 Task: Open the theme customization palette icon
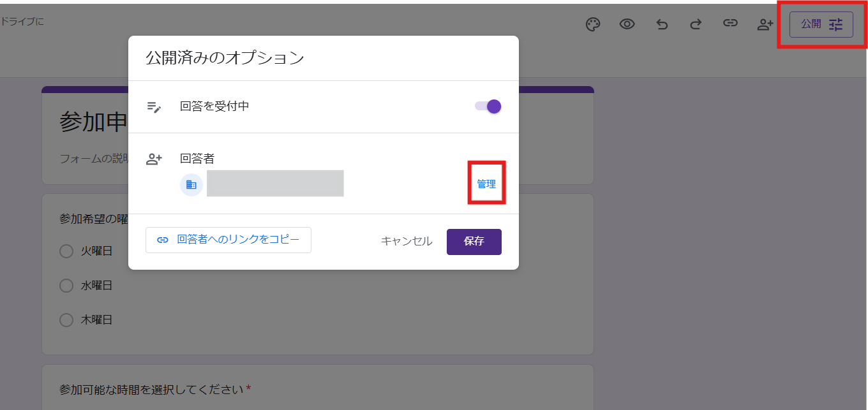coord(593,24)
